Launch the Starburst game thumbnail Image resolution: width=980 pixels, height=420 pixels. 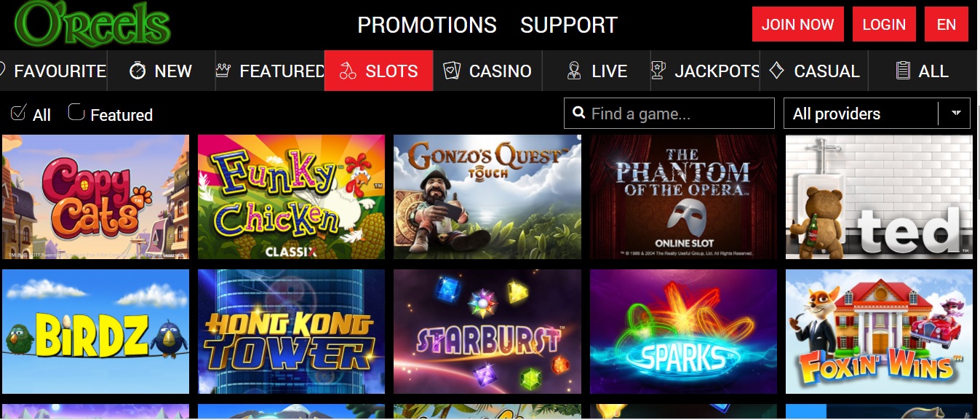click(x=487, y=331)
